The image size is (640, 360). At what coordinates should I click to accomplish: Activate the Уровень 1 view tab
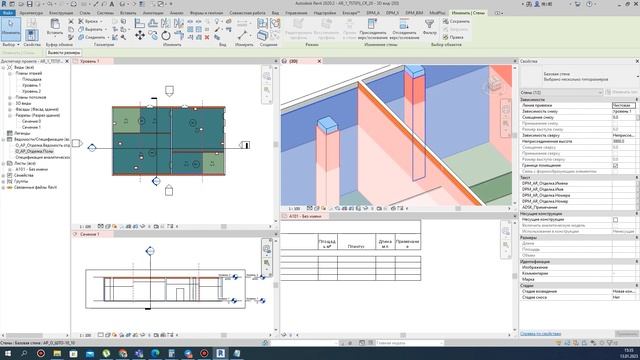(90, 61)
